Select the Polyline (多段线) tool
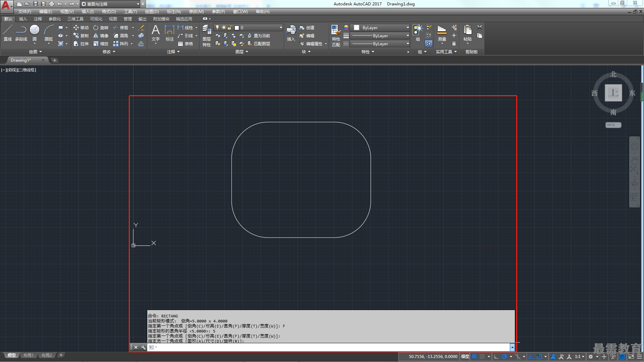644x362 pixels. point(21,33)
